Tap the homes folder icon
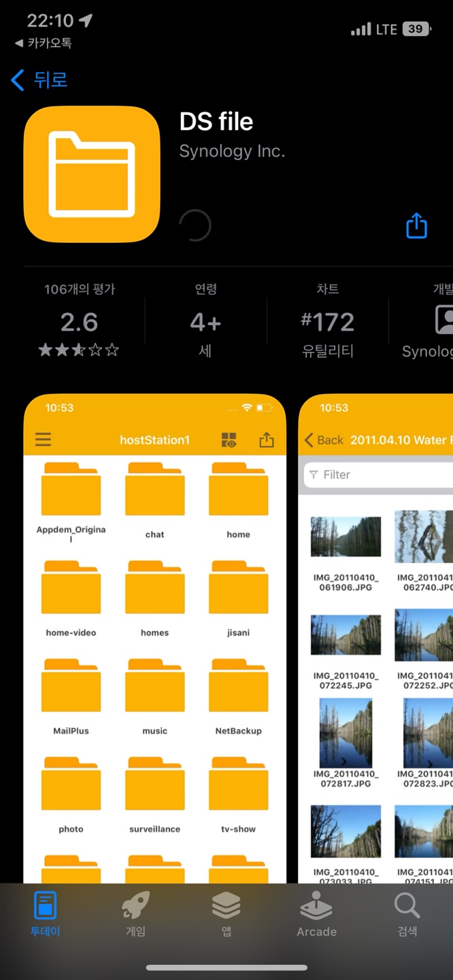This screenshot has width=453, height=980. tap(155, 587)
